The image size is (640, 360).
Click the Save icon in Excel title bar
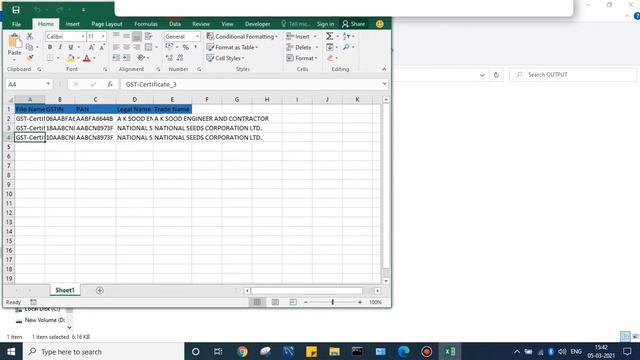pyautogui.click(x=16, y=9)
